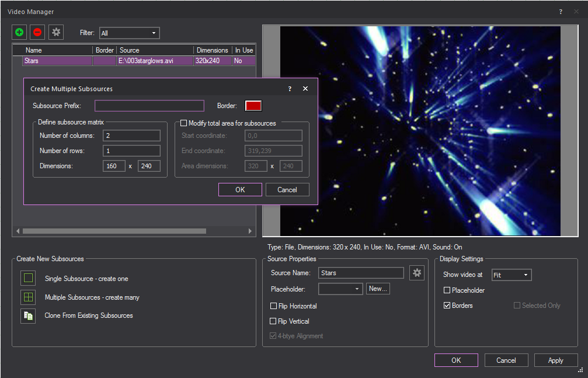588x378 pixels.
Task: Open the gear icon beside Source Name
Action: [x=417, y=272]
